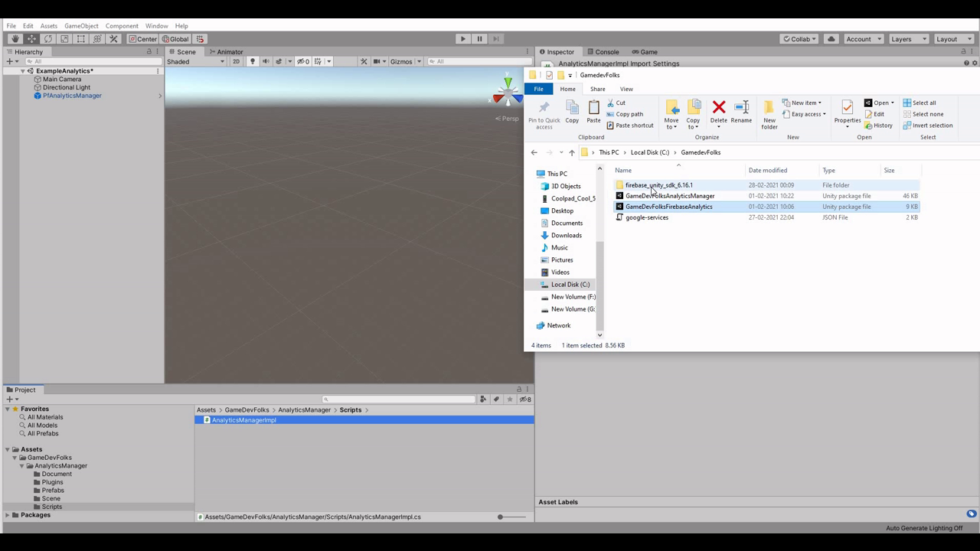Select PfAnalyticsManager in Hierarchy

[x=72, y=96]
